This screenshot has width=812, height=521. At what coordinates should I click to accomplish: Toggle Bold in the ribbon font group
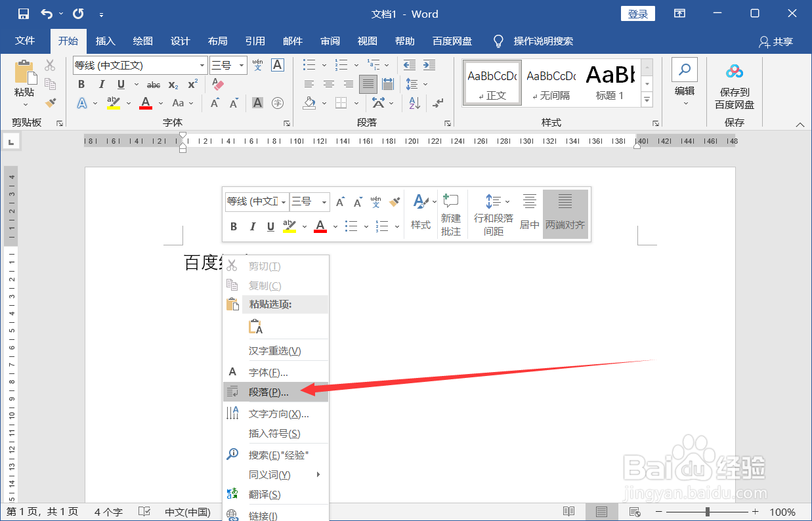pyautogui.click(x=81, y=85)
